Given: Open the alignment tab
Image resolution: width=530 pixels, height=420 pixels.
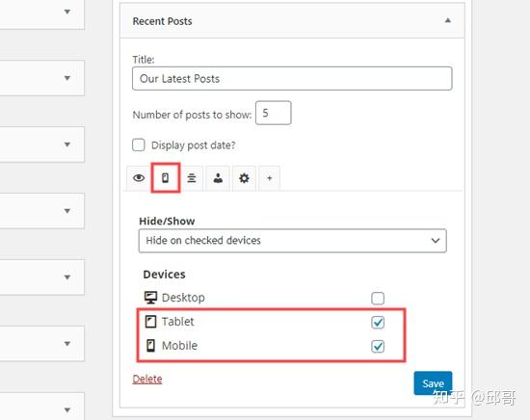Looking at the screenshot, I should 192,178.
